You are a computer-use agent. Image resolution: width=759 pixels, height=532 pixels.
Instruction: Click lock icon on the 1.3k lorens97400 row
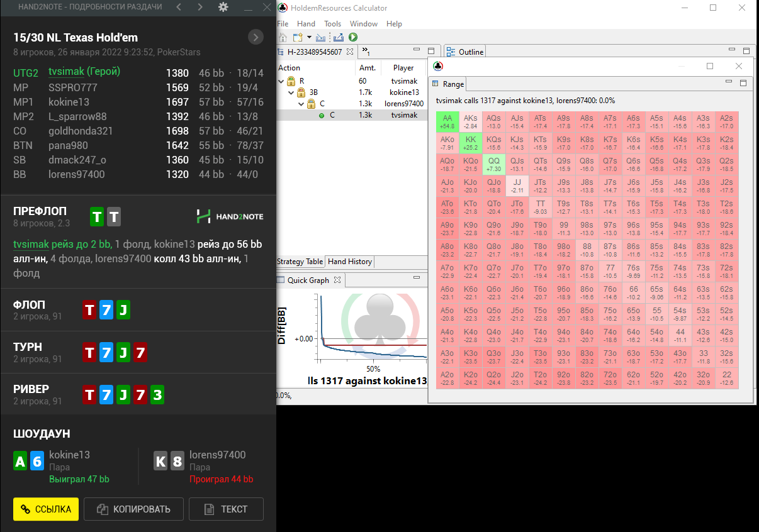click(312, 104)
